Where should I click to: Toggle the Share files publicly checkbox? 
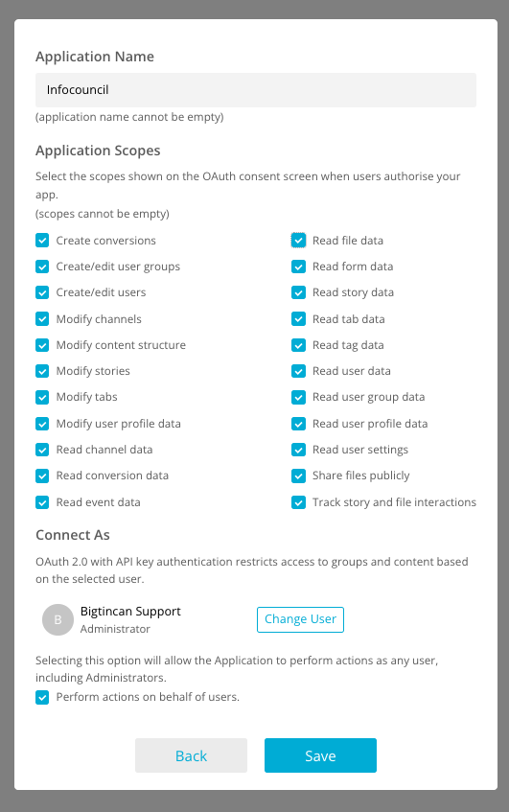[298, 476]
